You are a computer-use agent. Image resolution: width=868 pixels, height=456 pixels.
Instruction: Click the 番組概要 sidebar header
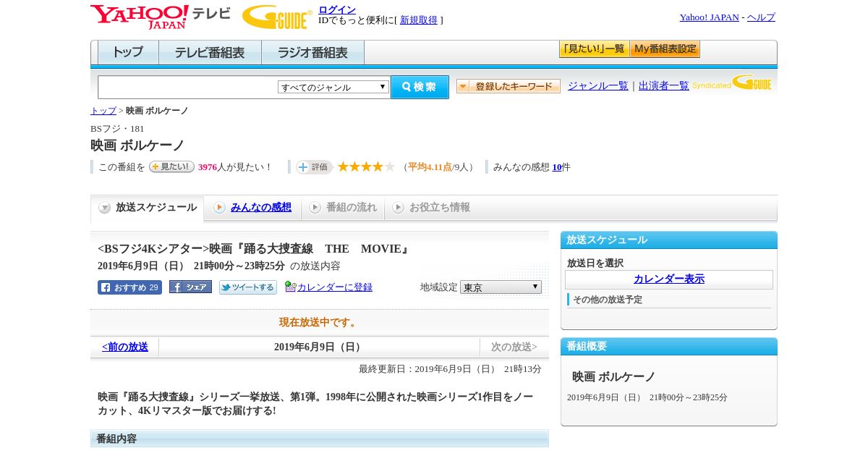click(669, 347)
